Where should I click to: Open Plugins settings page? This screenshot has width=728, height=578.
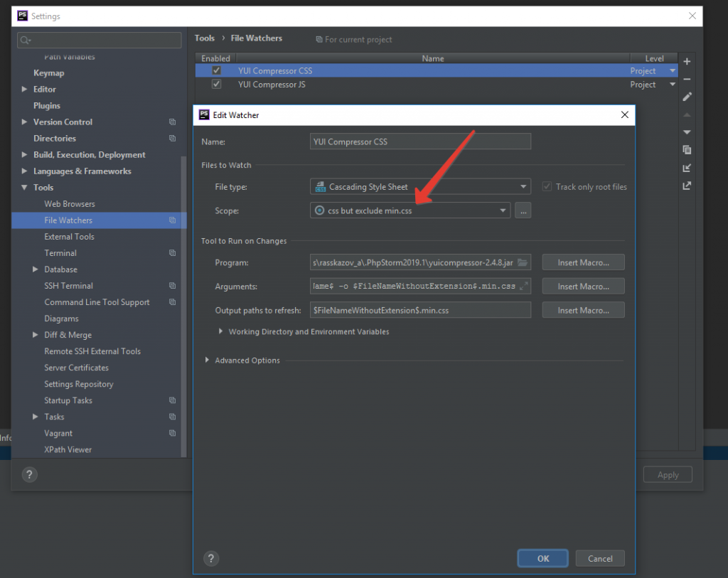point(47,106)
